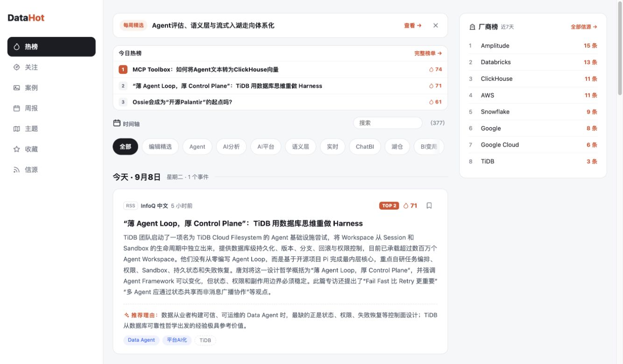Click the heat score 61 flame icon
The height and width of the screenshot is (364, 623).
[431, 102]
